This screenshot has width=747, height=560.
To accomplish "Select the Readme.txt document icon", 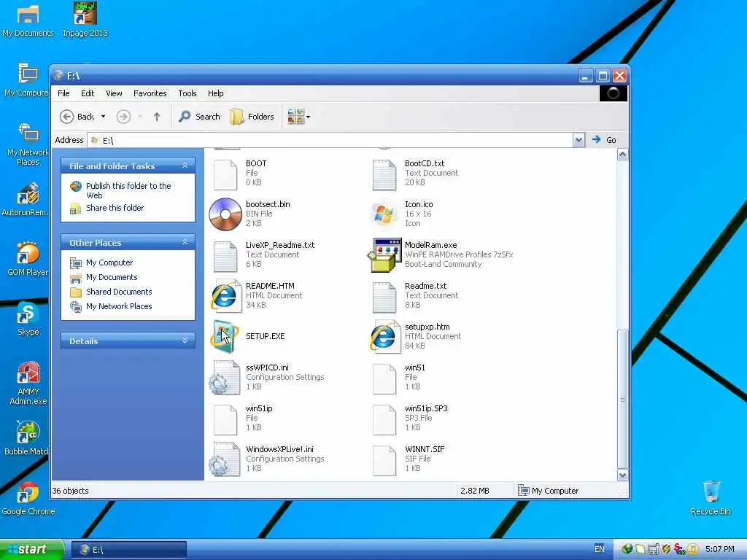I will [x=384, y=297].
